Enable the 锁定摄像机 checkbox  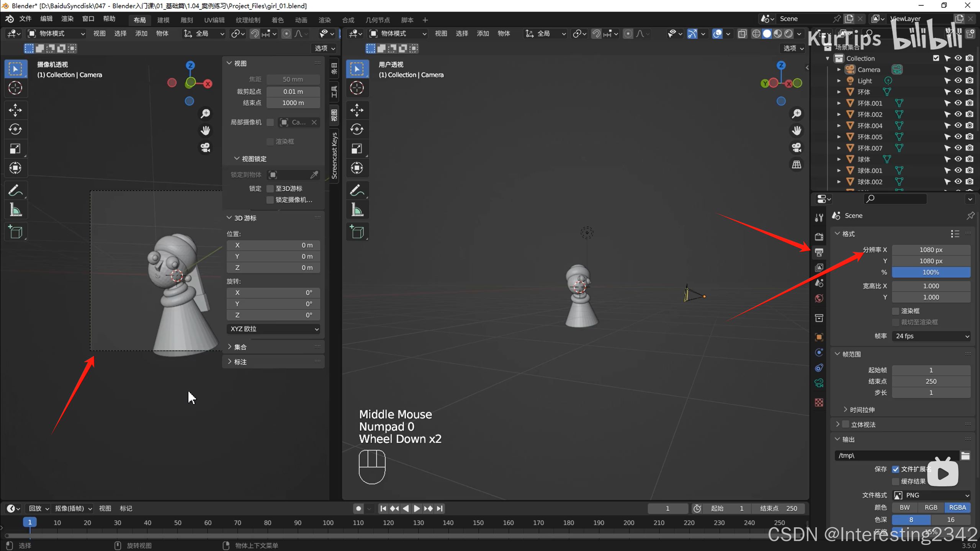pyautogui.click(x=270, y=200)
